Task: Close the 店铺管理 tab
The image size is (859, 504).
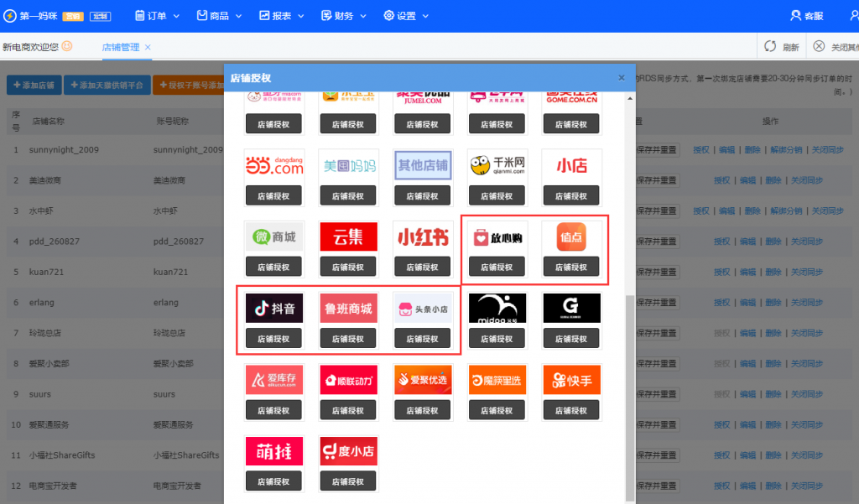Action: coord(148,47)
